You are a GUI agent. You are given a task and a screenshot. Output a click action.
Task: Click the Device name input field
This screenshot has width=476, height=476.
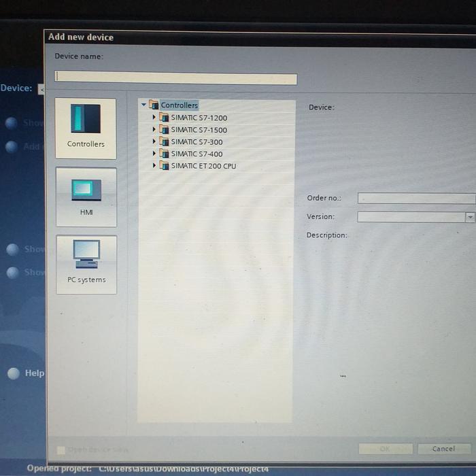[x=175, y=78]
